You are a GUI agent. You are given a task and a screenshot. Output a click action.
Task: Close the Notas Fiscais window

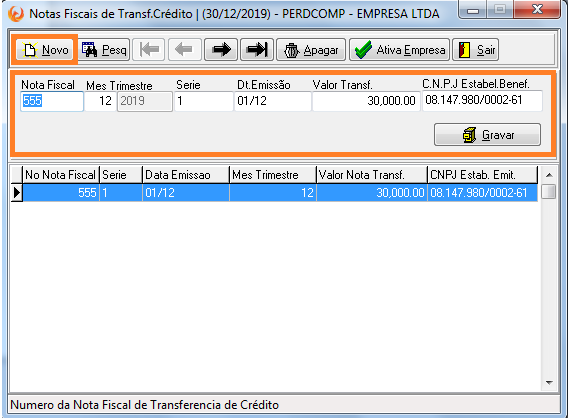coord(537,10)
